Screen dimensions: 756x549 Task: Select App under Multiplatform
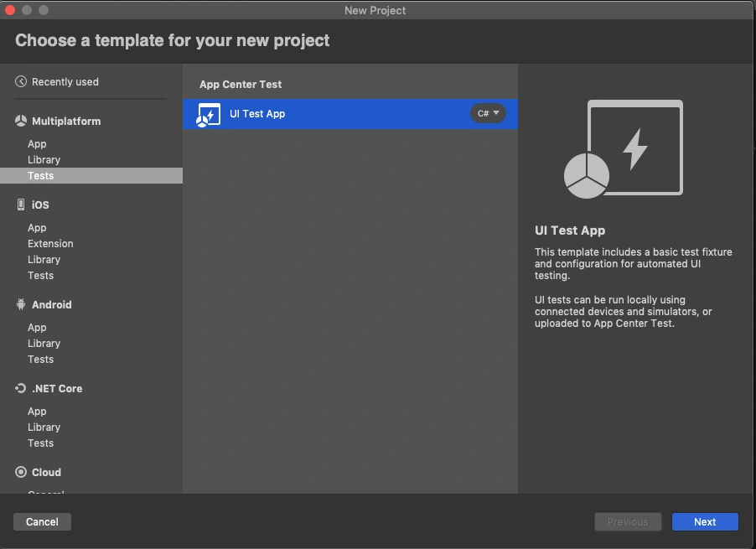click(x=37, y=143)
